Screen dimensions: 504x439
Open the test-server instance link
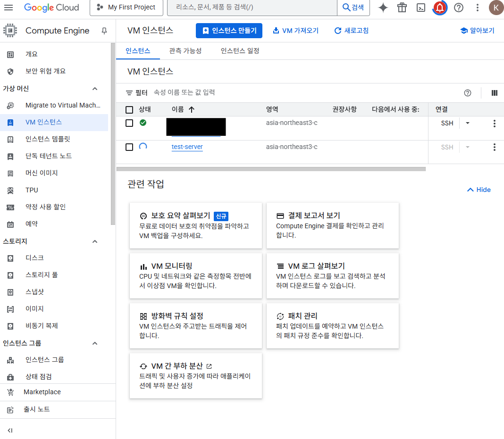(187, 147)
